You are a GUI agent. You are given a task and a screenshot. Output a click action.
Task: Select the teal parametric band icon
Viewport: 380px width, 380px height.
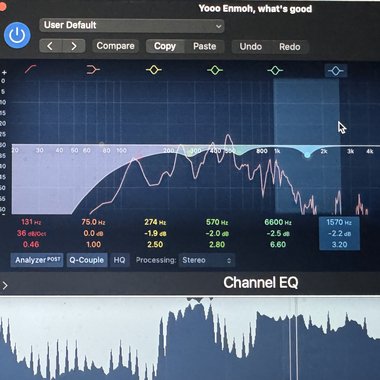[275, 70]
